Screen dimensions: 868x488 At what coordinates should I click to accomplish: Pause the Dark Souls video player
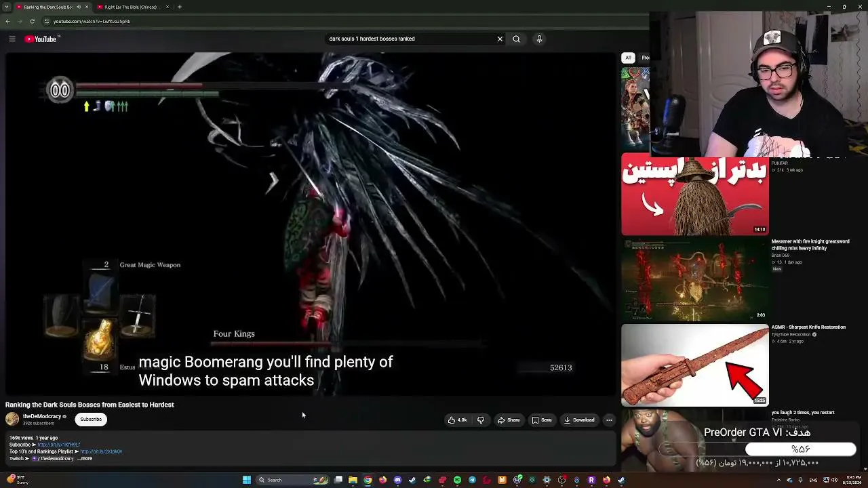click(311, 224)
